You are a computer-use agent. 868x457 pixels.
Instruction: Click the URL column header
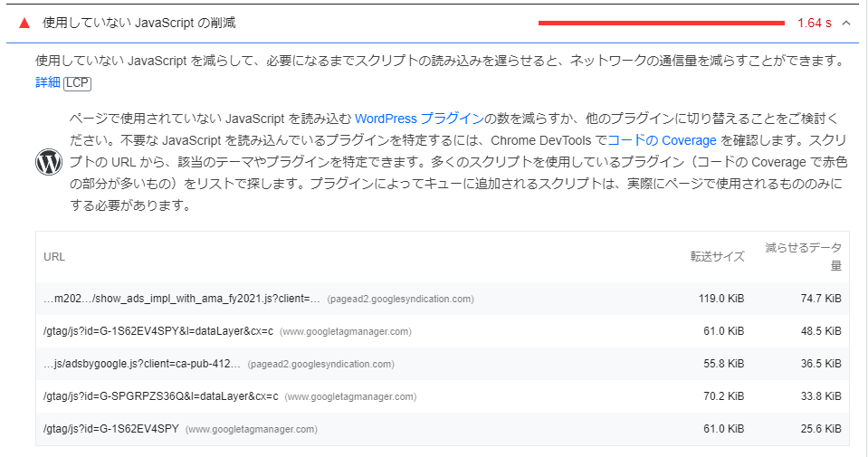(x=54, y=257)
